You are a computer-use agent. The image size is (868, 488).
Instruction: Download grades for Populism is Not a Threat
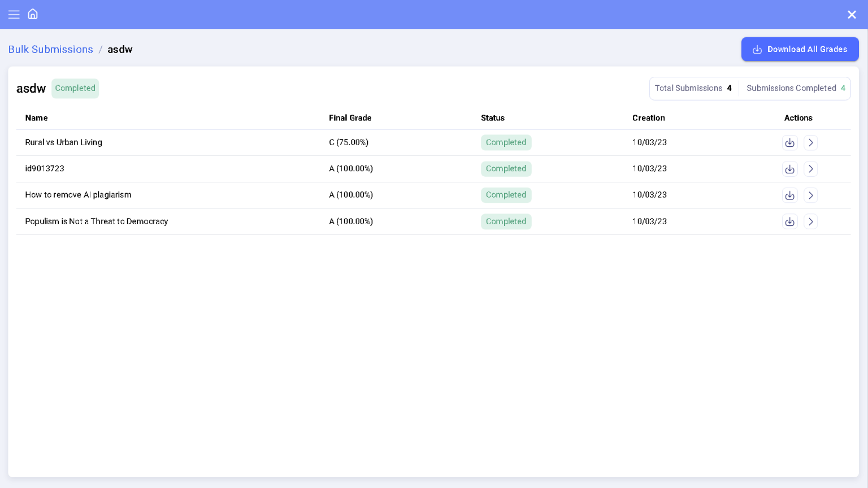790,221
